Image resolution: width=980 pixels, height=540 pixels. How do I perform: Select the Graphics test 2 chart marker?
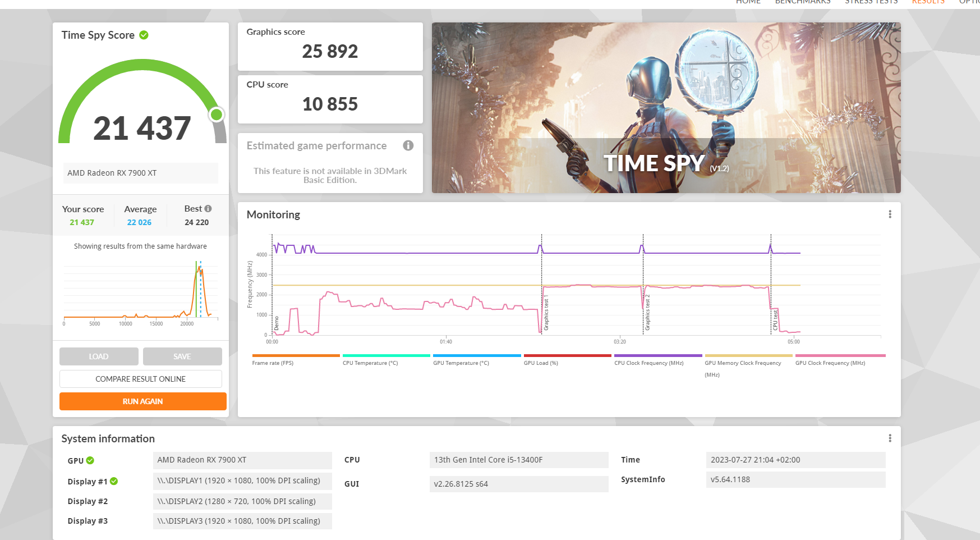click(x=647, y=313)
